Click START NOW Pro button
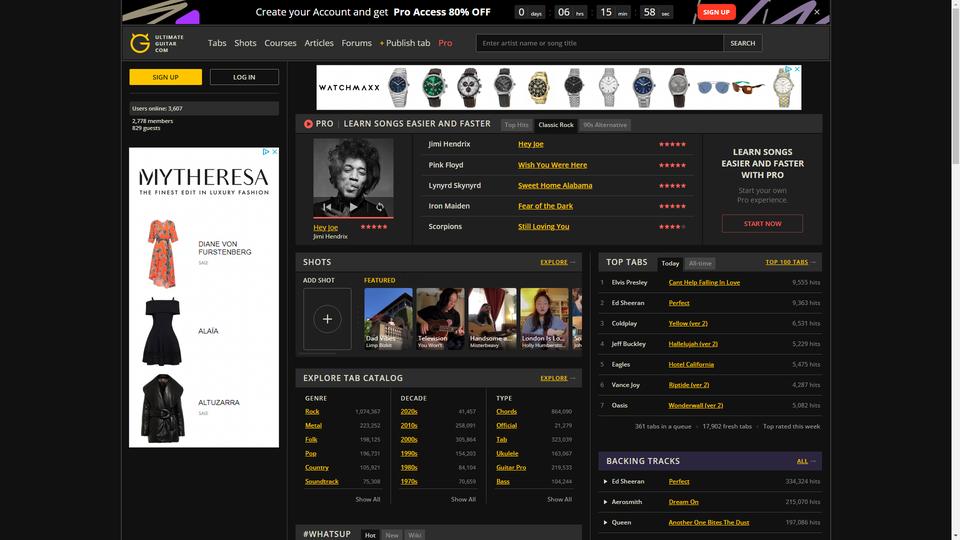This screenshot has height=540, width=960. [x=762, y=223]
